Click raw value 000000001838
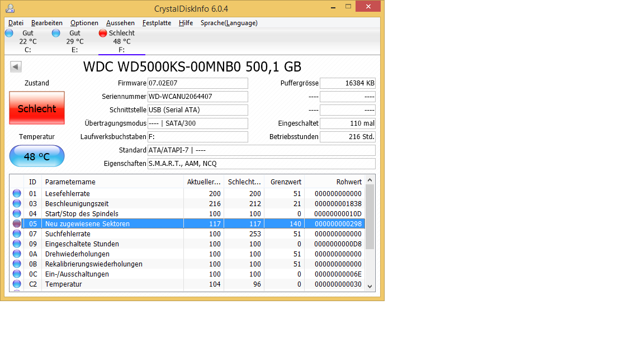 (x=338, y=203)
